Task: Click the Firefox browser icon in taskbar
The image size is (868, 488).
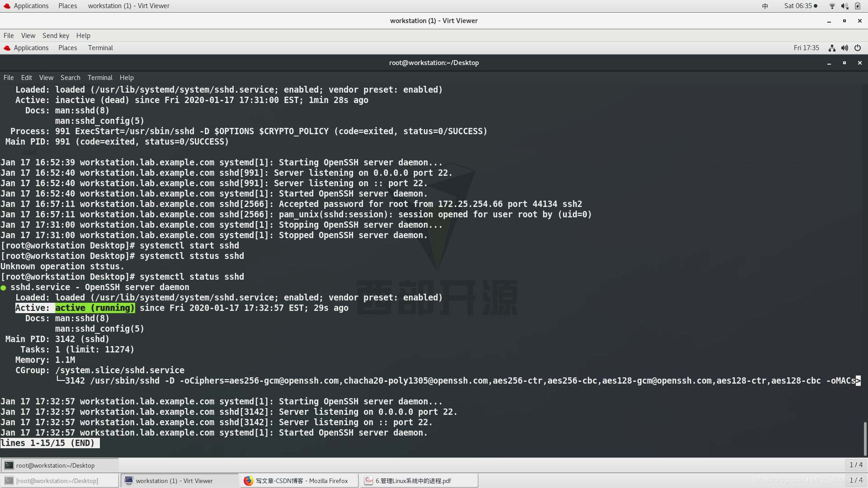Action: tap(247, 480)
